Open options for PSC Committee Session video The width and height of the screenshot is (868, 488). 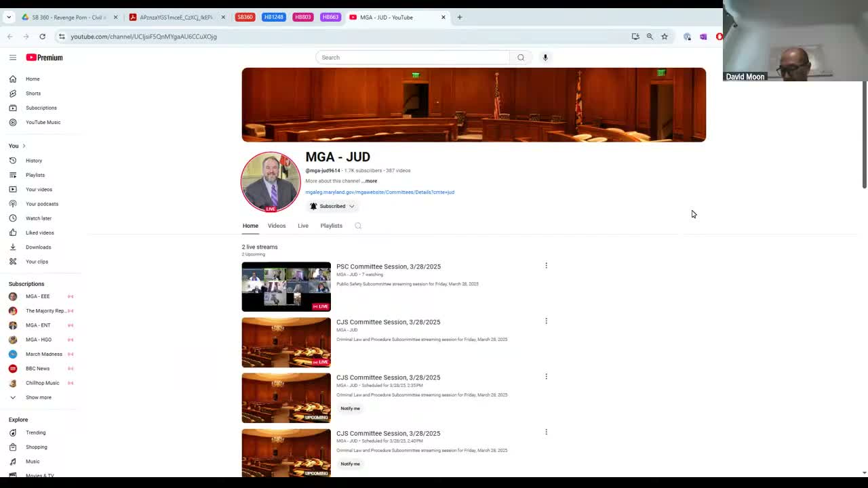coord(546,266)
